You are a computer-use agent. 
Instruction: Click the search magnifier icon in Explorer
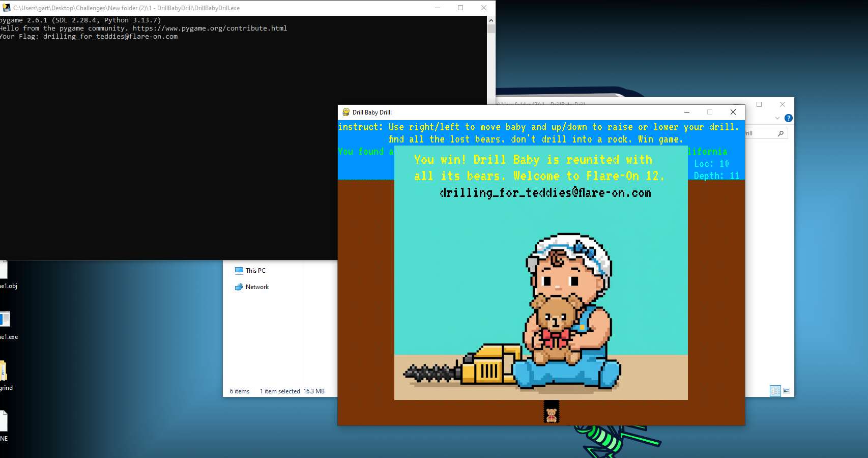pos(780,133)
